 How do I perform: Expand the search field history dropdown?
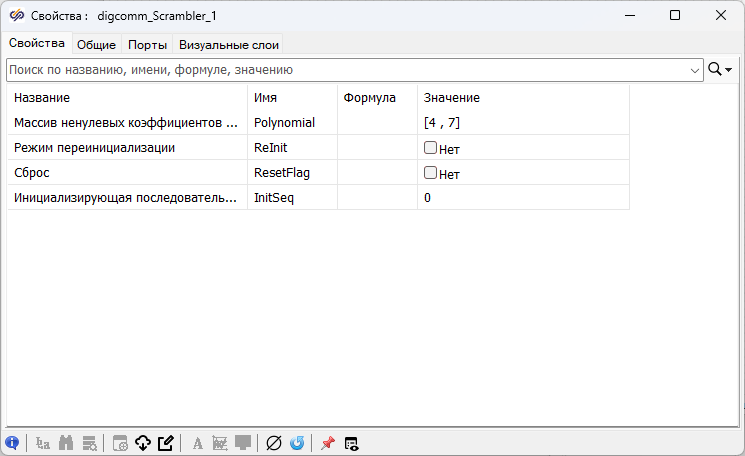point(696,70)
